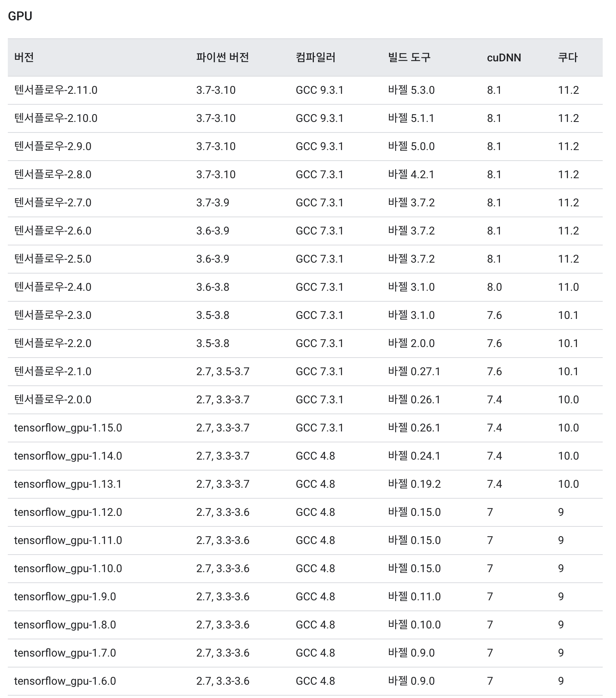616x698 pixels.
Task: Click GCC 9.3.1 in the 2.11.0 row
Action: click(x=319, y=90)
